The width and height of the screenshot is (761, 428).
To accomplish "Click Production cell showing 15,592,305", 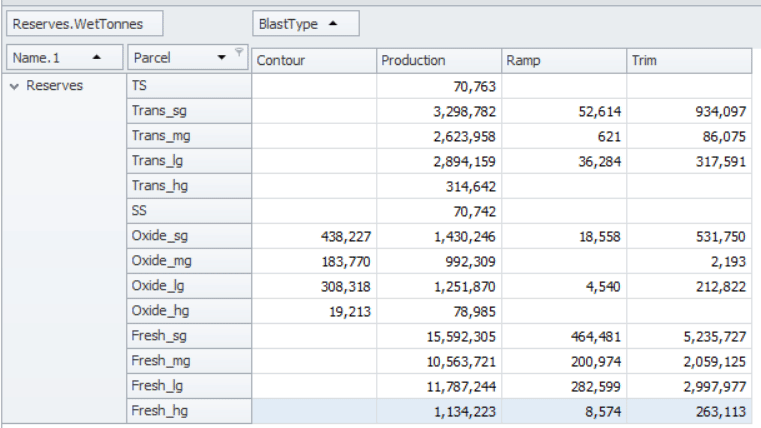I will click(438, 336).
